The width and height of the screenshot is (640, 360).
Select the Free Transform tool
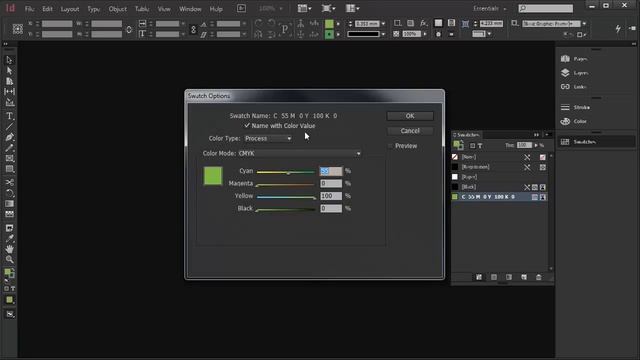(x=9, y=193)
